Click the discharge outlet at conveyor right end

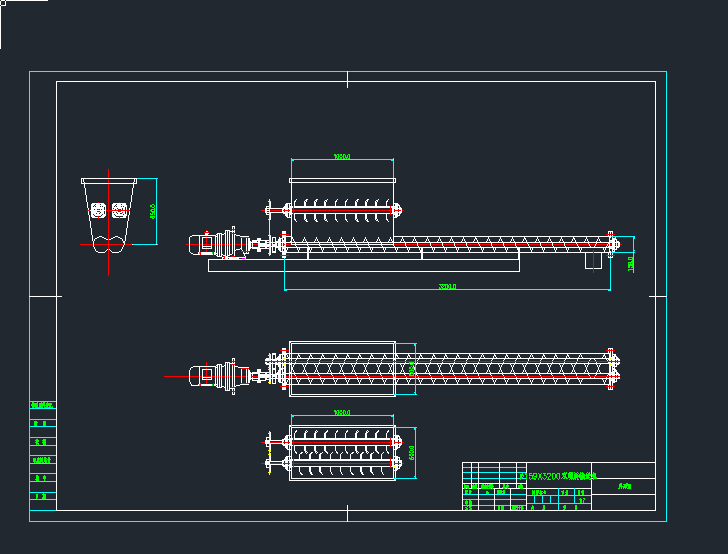click(592, 261)
